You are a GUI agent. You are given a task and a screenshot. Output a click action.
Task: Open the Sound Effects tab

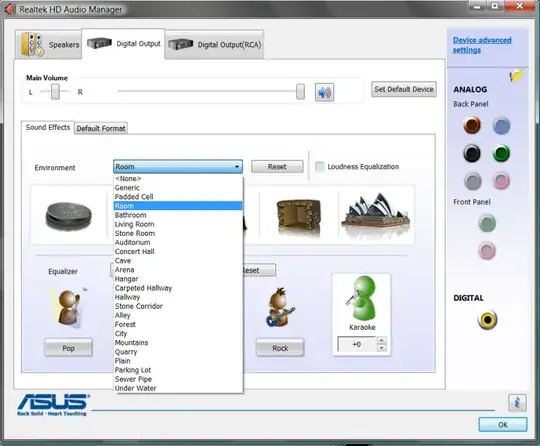[48, 127]
